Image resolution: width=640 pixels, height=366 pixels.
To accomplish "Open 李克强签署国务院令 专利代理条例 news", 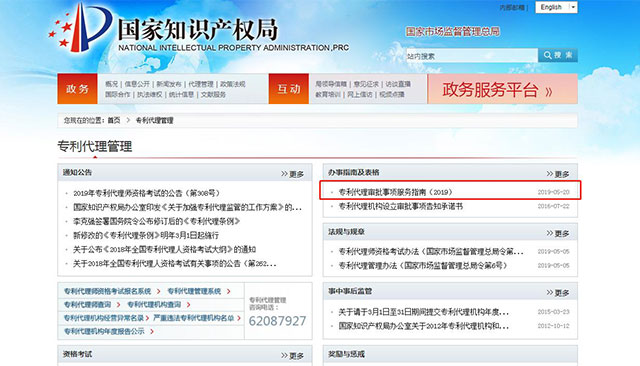I will coord(156,221).
